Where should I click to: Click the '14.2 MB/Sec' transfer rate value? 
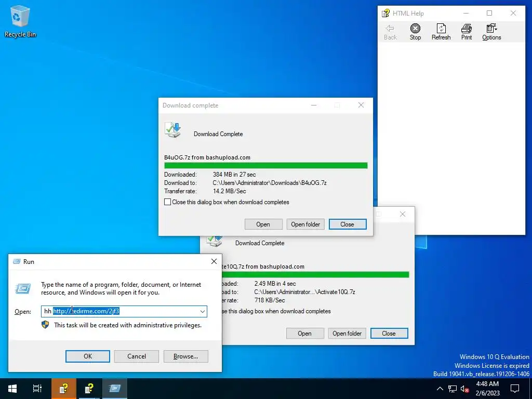[229, 191]
